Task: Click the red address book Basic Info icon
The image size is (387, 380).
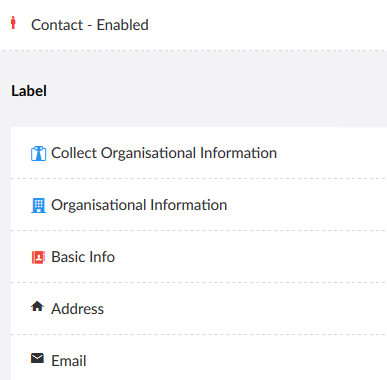Action: click(38, 257)
